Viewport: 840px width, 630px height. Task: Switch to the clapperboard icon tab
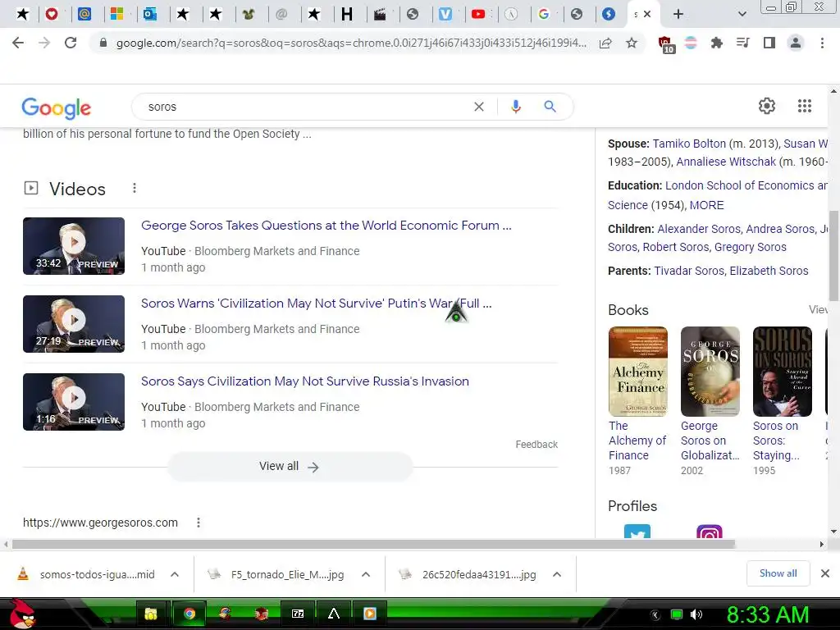380,14
